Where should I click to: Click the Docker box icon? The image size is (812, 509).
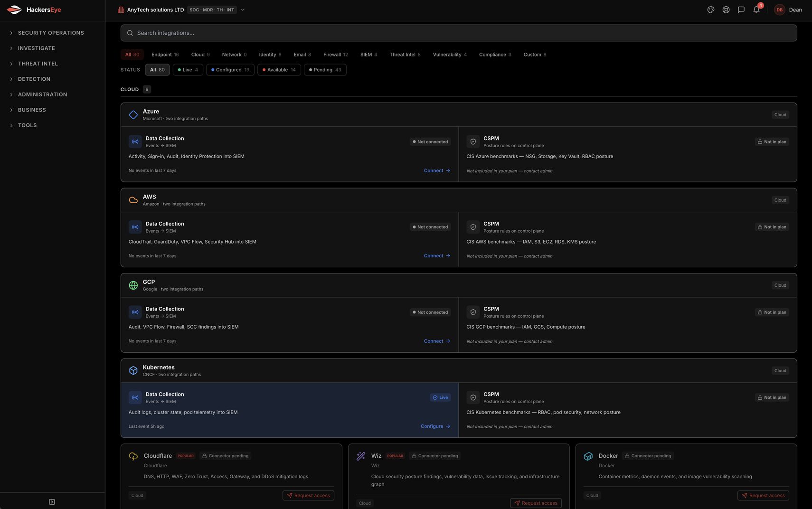[588, 456]
